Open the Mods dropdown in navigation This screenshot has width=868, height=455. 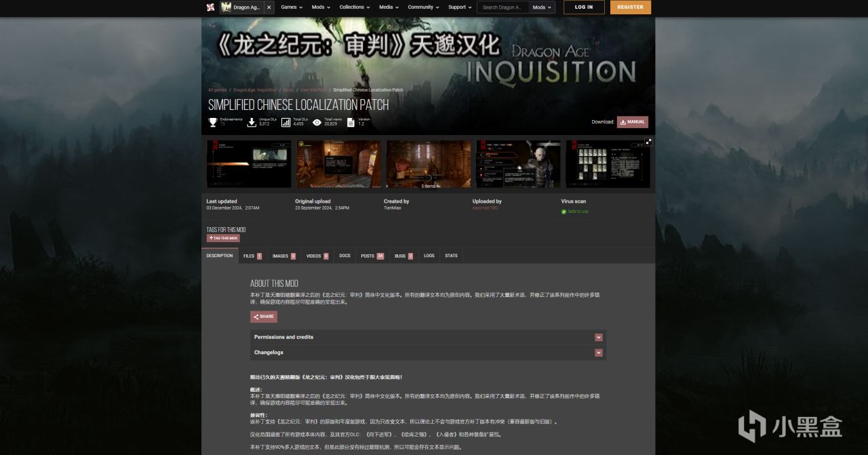point(321,7)
